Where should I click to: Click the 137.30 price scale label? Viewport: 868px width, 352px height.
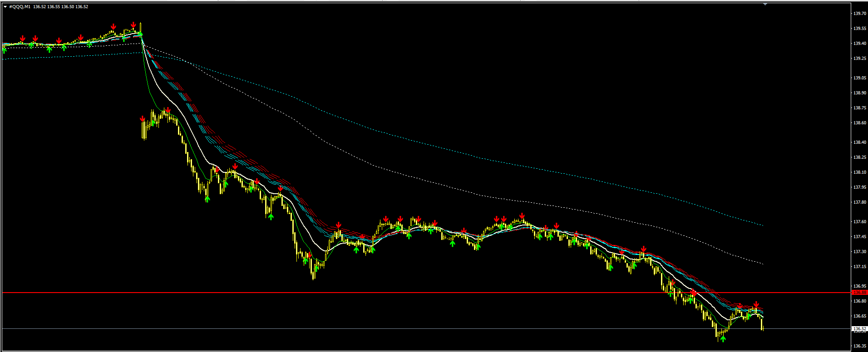[859, 252]
